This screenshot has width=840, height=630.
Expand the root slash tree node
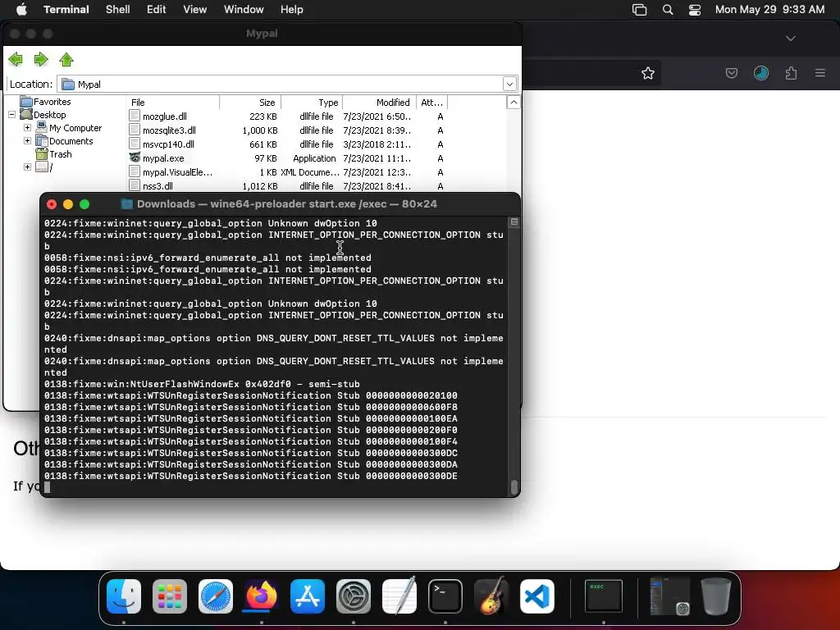tap(27, 167)
